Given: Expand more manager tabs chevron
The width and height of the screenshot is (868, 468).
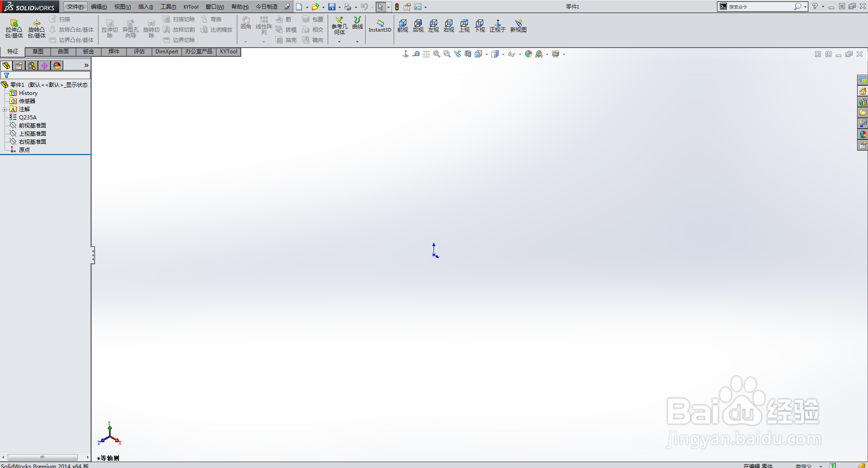Looking at the screenshot, I should (86, 66).
